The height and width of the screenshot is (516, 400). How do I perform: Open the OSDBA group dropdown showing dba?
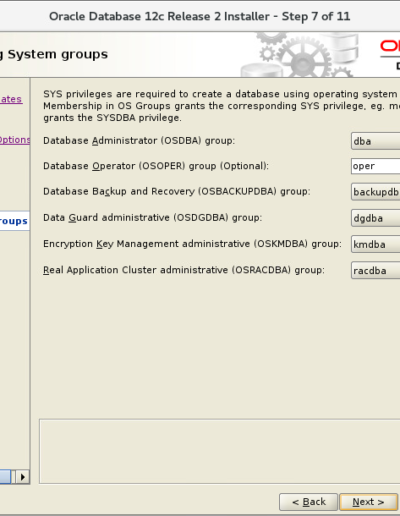(376, 141)
